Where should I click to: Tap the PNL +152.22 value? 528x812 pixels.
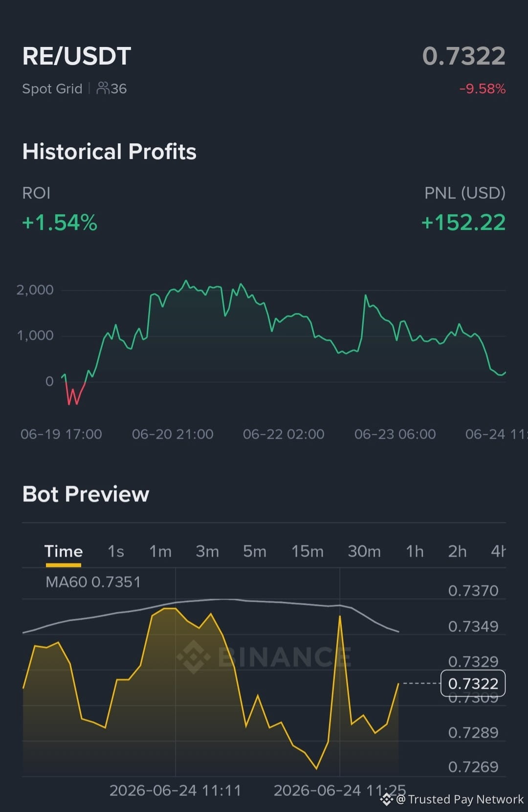tap(463, 223)
